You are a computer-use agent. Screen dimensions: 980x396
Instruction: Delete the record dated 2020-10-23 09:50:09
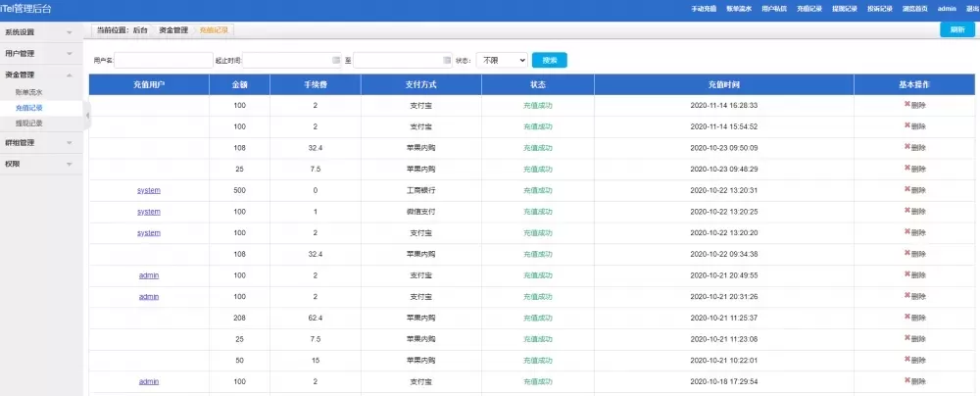tap(915, 148)
